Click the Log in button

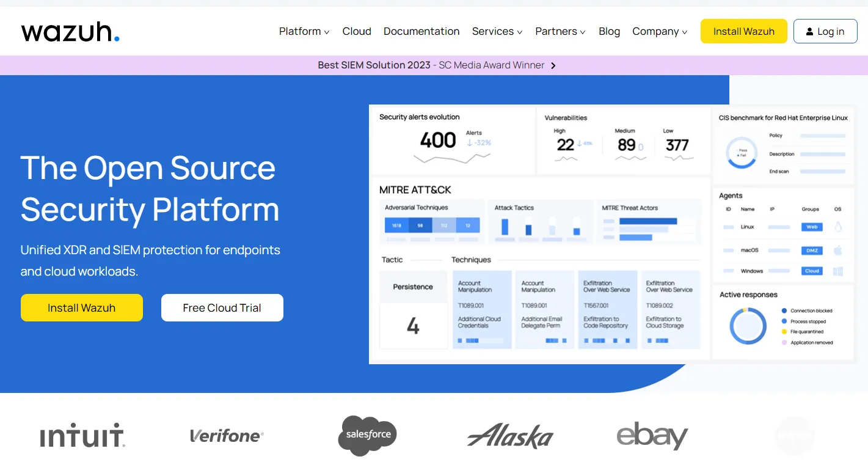pos(825,31)
